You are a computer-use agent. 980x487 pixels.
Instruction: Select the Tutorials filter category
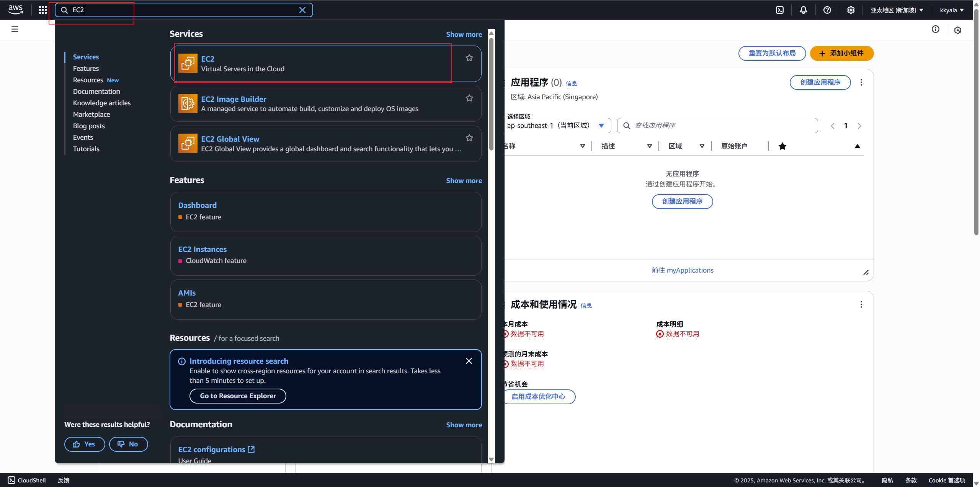[x=86, y=149]
